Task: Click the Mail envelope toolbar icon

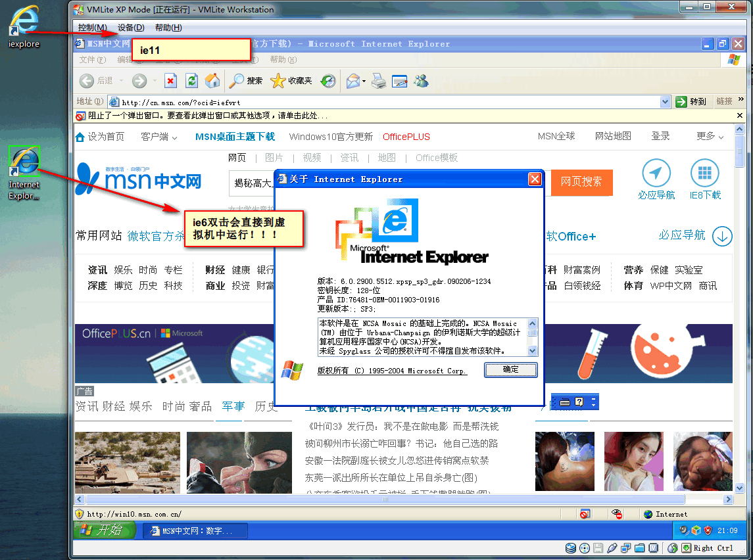Action: pos(353,81)
